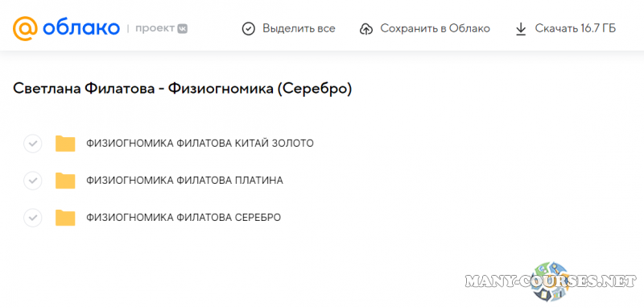Click the cloud upload icon
This screenshot has height=308, width=644.
pyautogui.click(x=365, y=29)
